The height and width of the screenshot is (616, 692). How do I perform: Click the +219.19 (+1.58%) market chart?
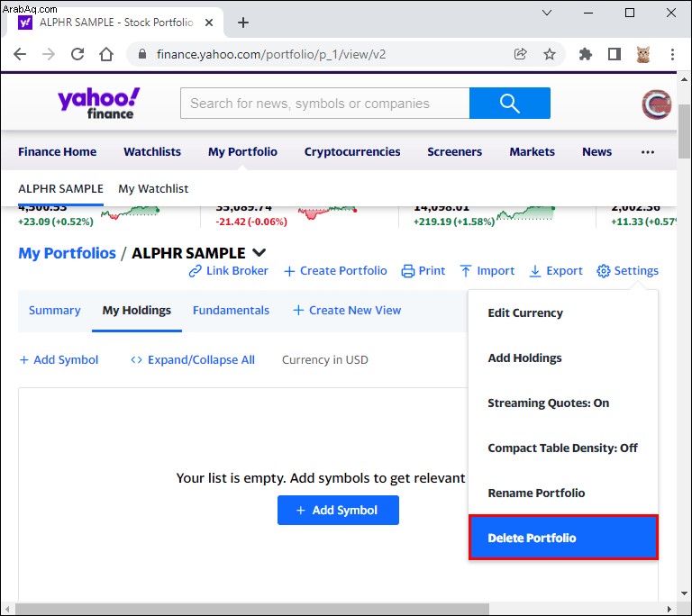pos(525,214)
